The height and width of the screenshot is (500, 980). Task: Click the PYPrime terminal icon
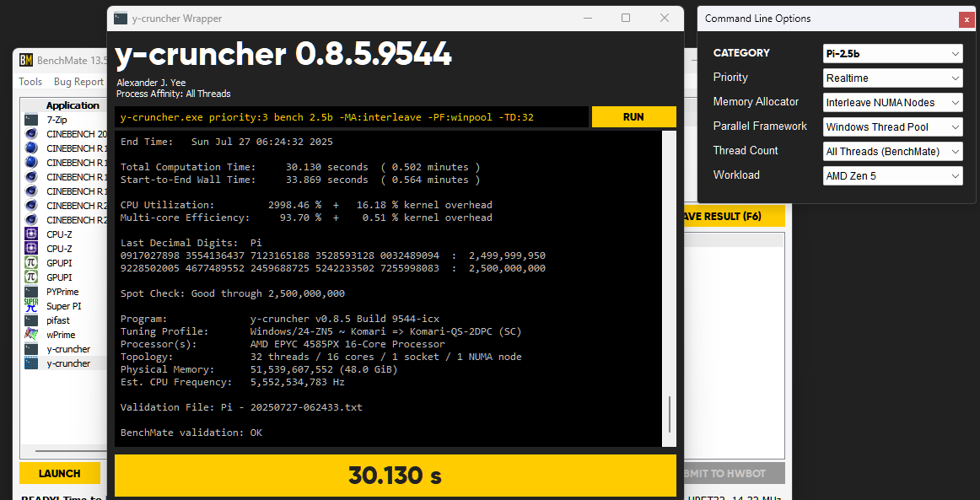(31, 292)
